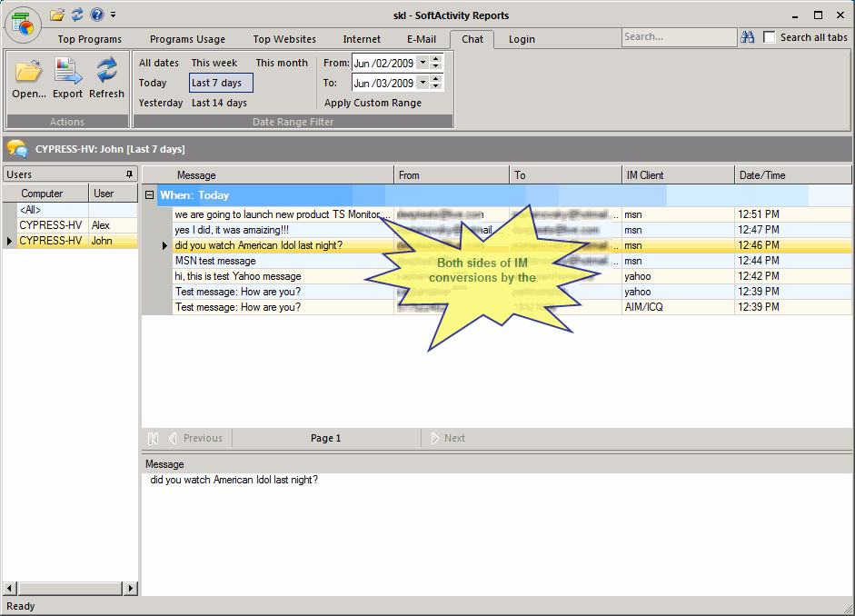855x616 pixels.
Task: Select Last 7 days filter
Action: pos(221,83)
